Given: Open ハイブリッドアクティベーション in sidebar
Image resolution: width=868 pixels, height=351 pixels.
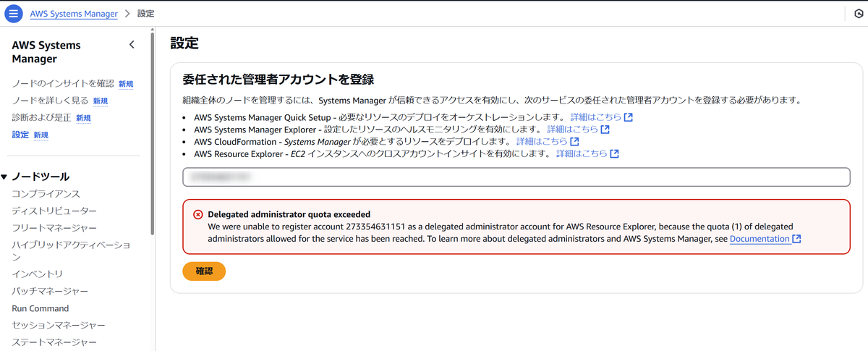Looking at the screenshot, I should click(71, 251).
